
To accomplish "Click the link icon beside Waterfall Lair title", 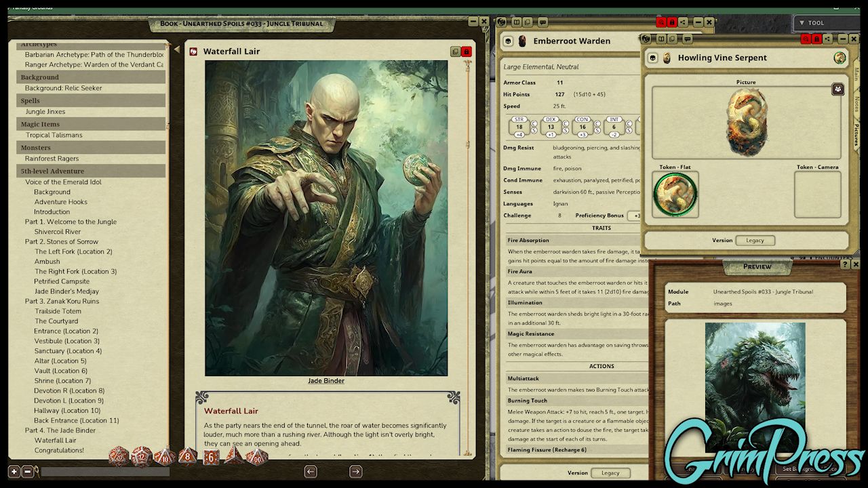I will pos(193,52).
